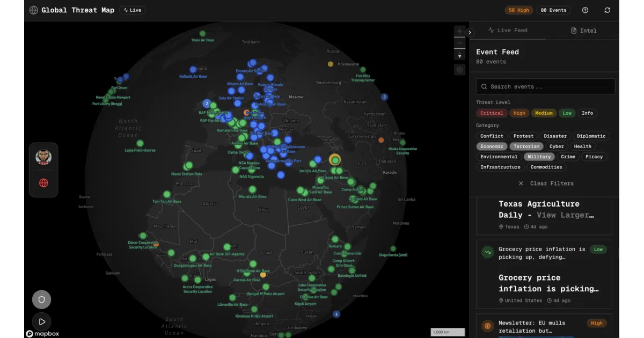Filter by Low threat level
Viewport: 644px width, 338px height.
pos(567,113)
